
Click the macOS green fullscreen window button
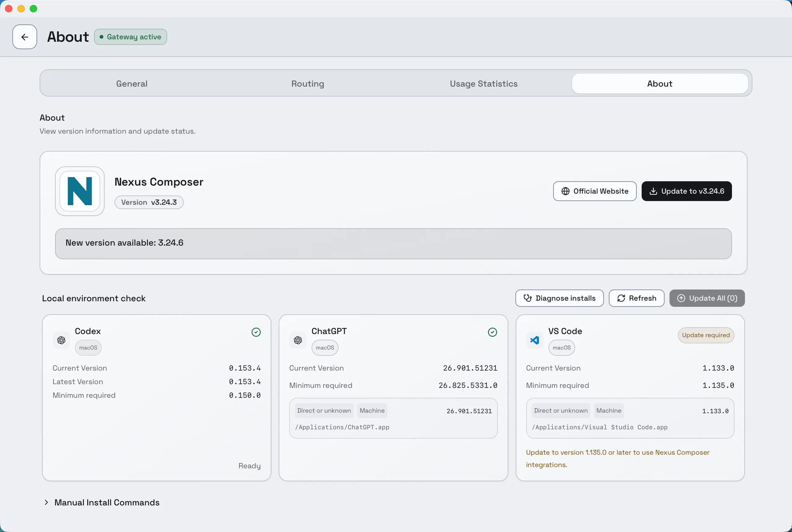pos(33,8)
